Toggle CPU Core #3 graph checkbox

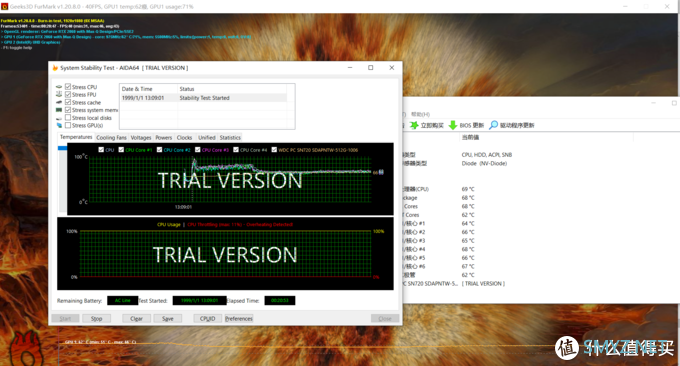(x=198, y=150)
